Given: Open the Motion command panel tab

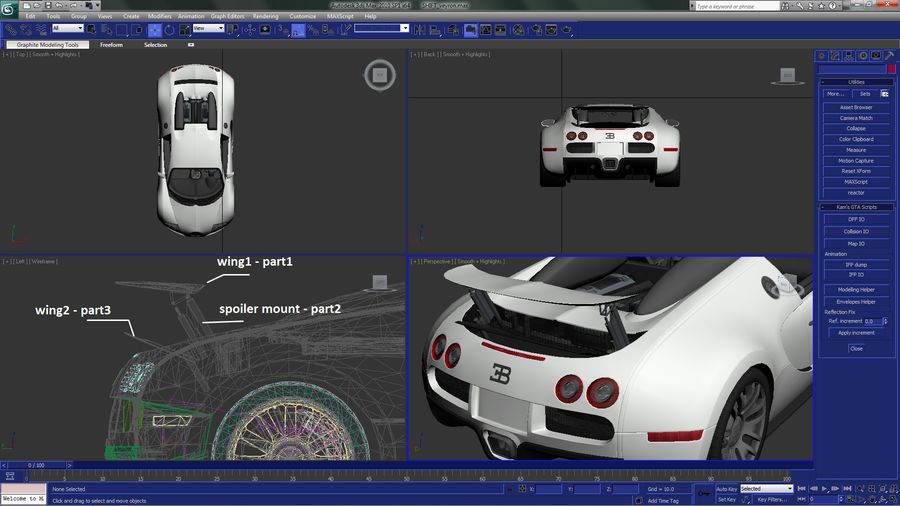Looking at the screenshot, I should click(863, 55).
